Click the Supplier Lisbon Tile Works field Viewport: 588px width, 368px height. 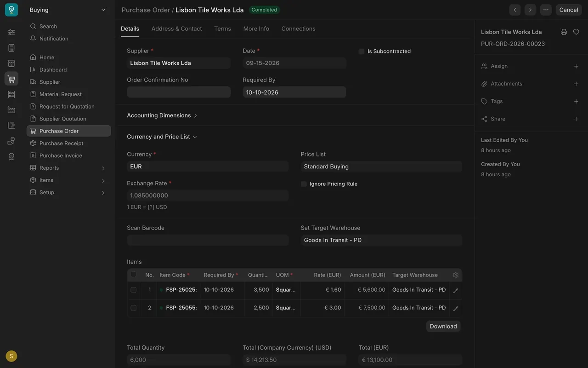179,63
